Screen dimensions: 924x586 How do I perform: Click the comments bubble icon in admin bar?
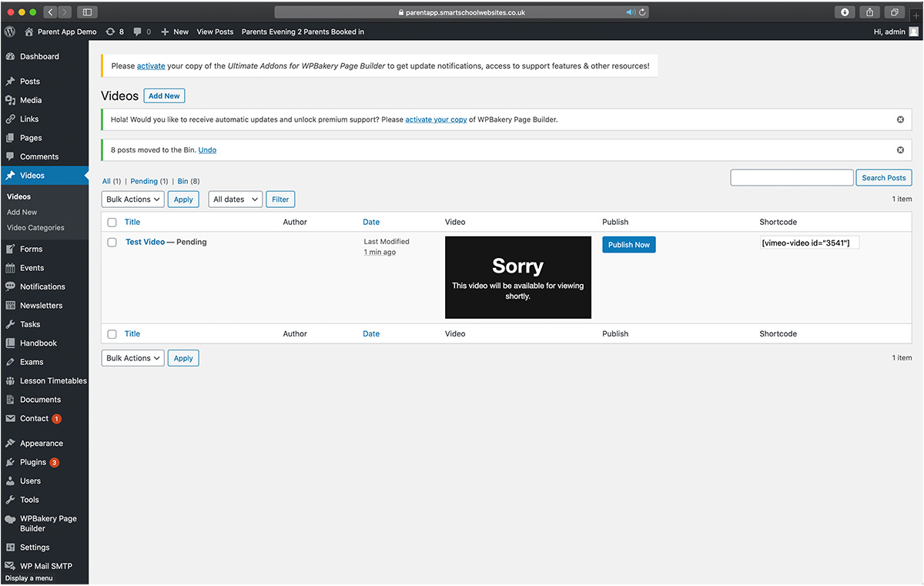(138, 32)
